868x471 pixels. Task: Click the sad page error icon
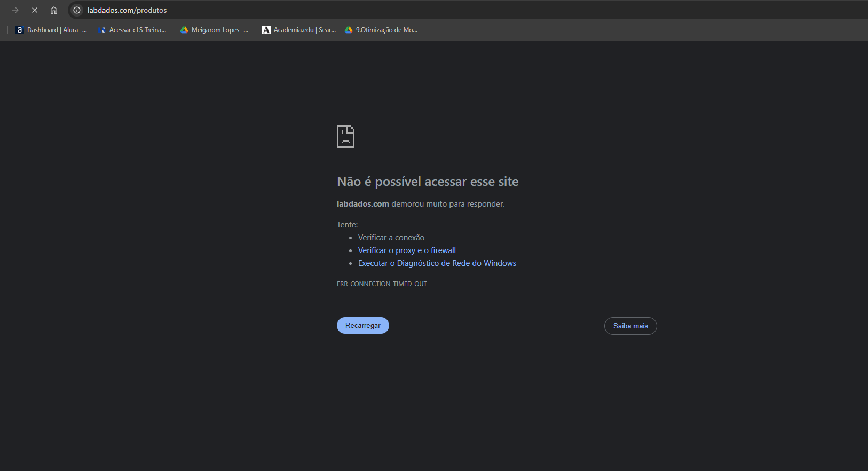[345, 137]
